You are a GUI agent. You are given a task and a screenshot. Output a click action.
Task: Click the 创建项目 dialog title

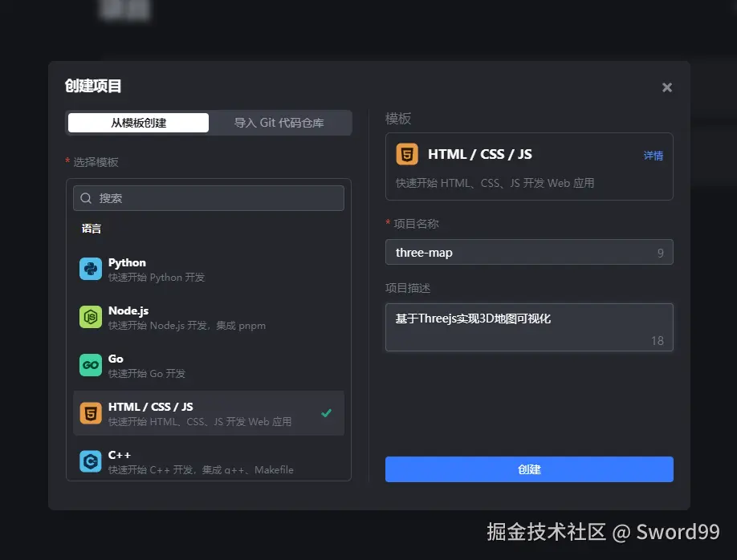point(93,86)
